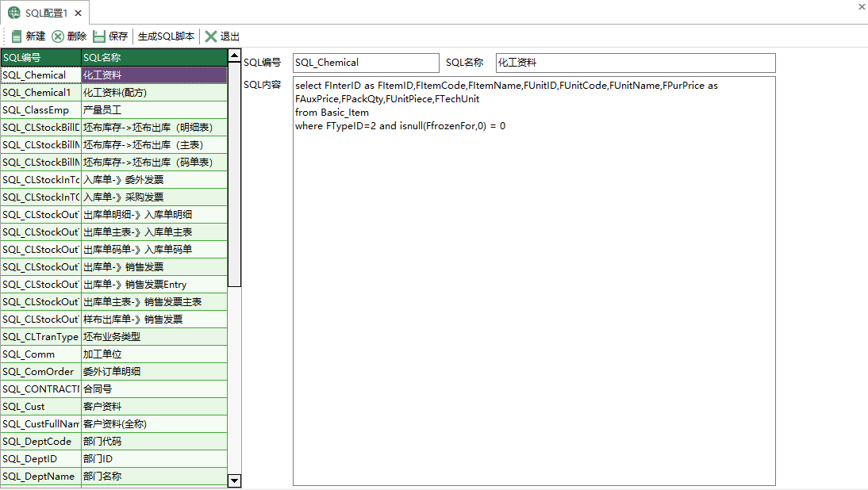Select the 化工资料(配方) cell

[x=155, y=92]
